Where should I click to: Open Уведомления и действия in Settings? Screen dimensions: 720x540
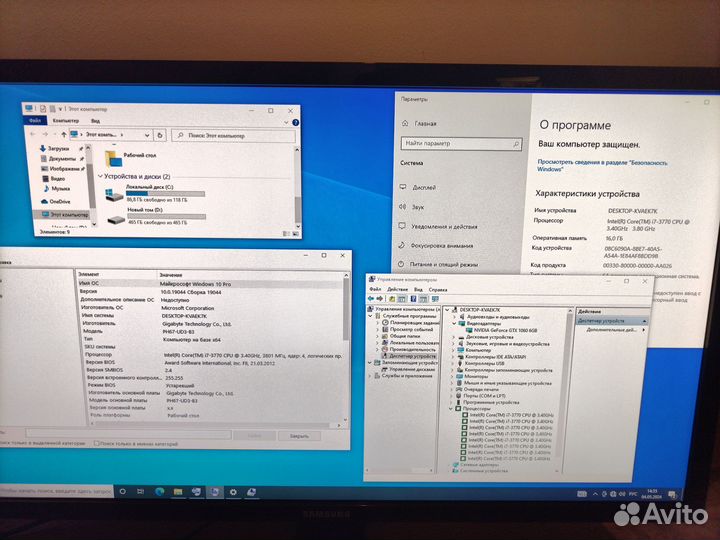pyautogui.click(x=438, y=226)
